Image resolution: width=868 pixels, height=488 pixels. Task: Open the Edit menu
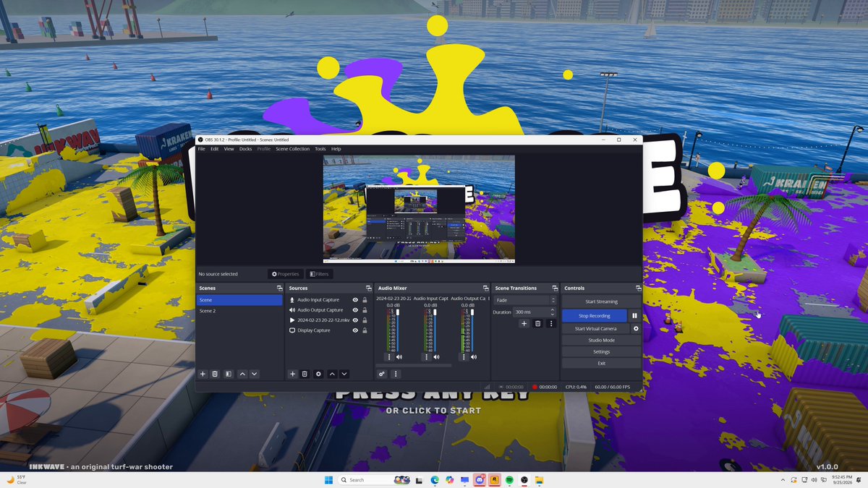215,149
